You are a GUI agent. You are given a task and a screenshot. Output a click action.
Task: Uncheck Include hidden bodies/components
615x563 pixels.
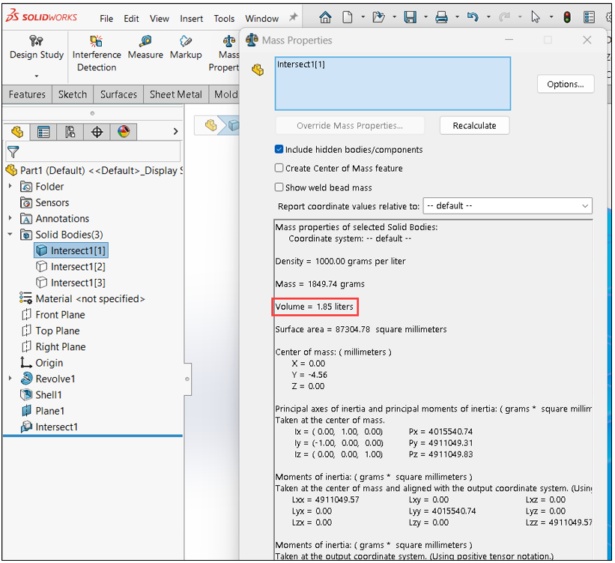(279, 149)
